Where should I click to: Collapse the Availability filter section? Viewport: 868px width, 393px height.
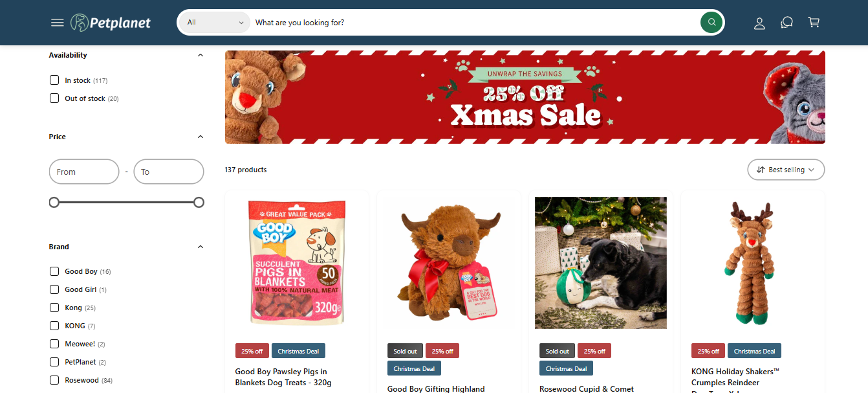[201, 56]
